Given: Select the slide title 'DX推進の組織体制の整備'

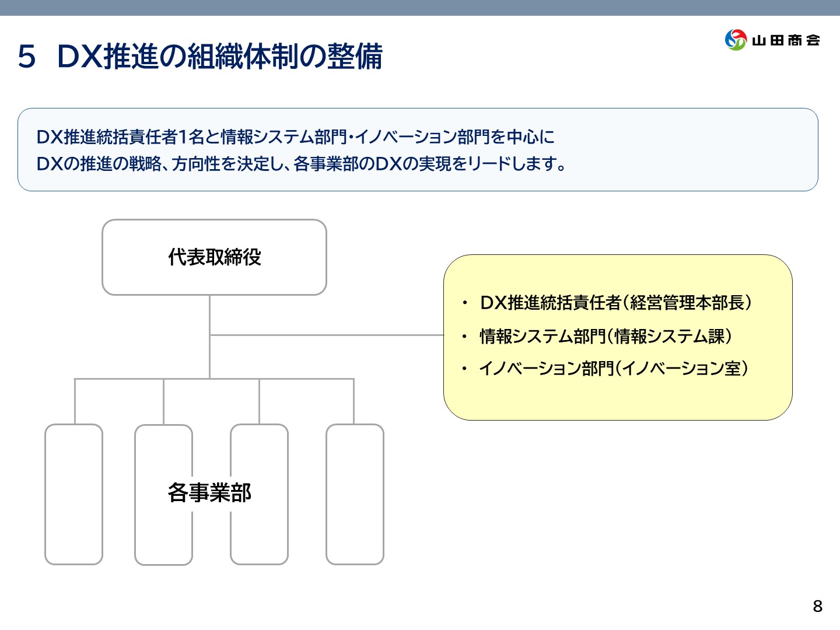Looking at the screenshot, I should pos(220,57).
